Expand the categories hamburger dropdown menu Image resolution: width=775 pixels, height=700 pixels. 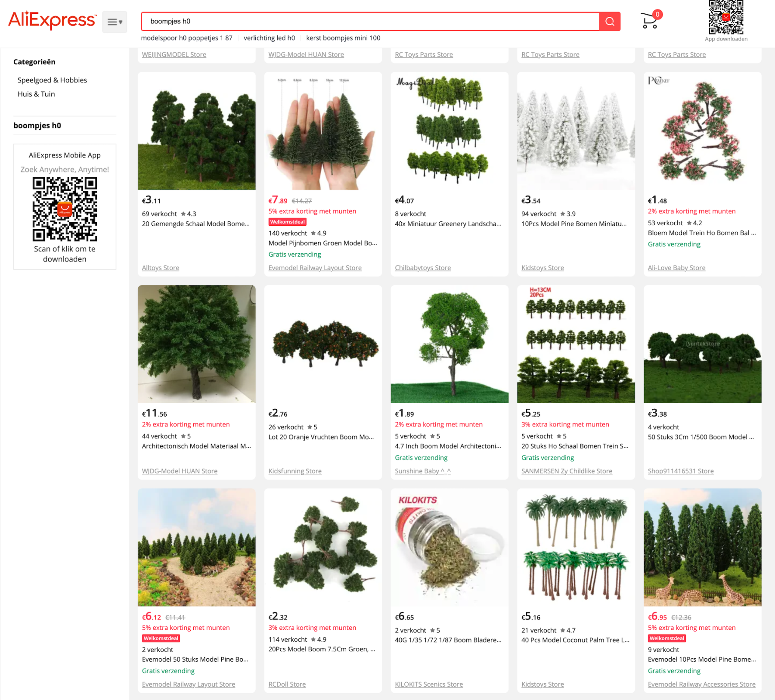(x=115, y=22)
